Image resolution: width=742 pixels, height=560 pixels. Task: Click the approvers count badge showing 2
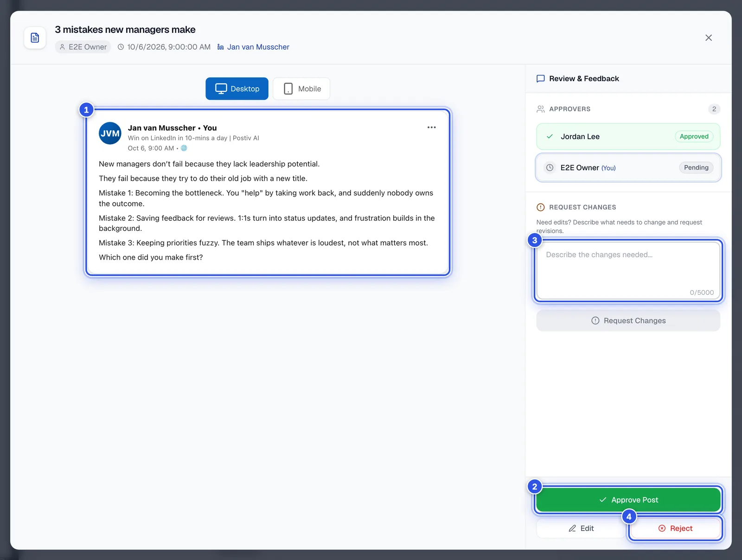tap(714, 109)
